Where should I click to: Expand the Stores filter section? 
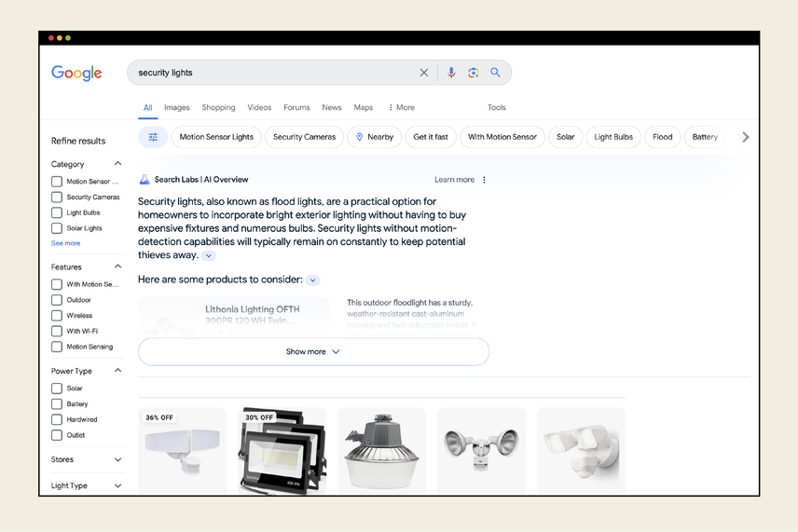[x=117, y=459]
